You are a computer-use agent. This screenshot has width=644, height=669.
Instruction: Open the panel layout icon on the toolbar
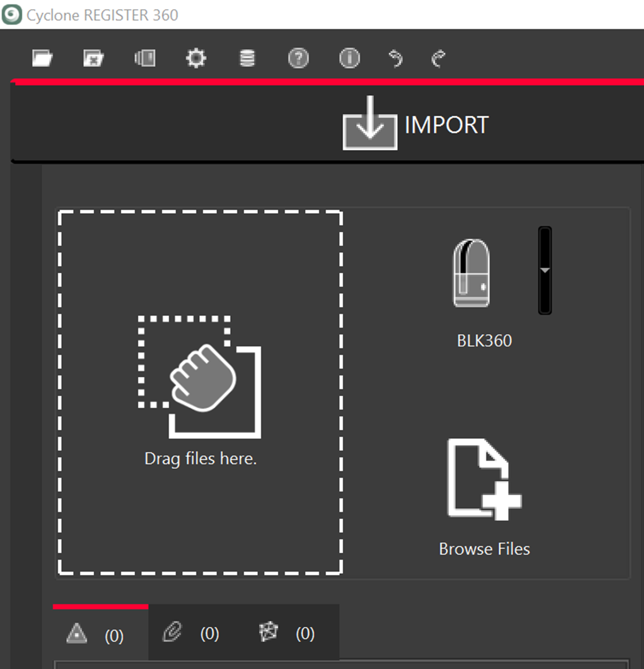[145, 58]
